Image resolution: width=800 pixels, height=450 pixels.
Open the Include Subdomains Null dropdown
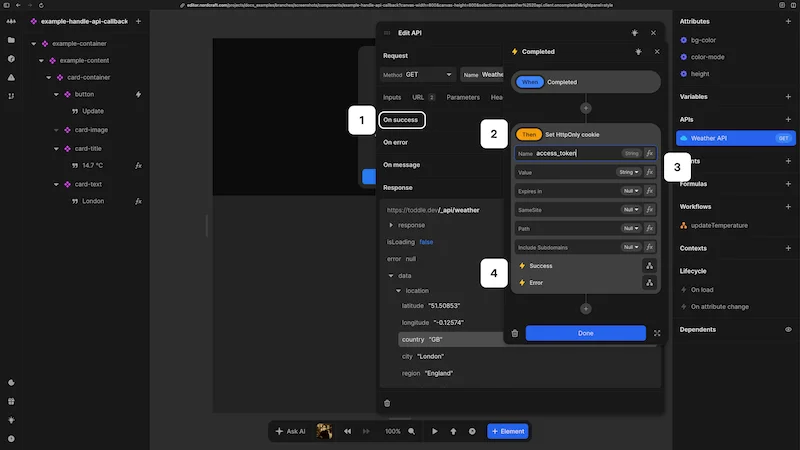[x=631, y=247]
